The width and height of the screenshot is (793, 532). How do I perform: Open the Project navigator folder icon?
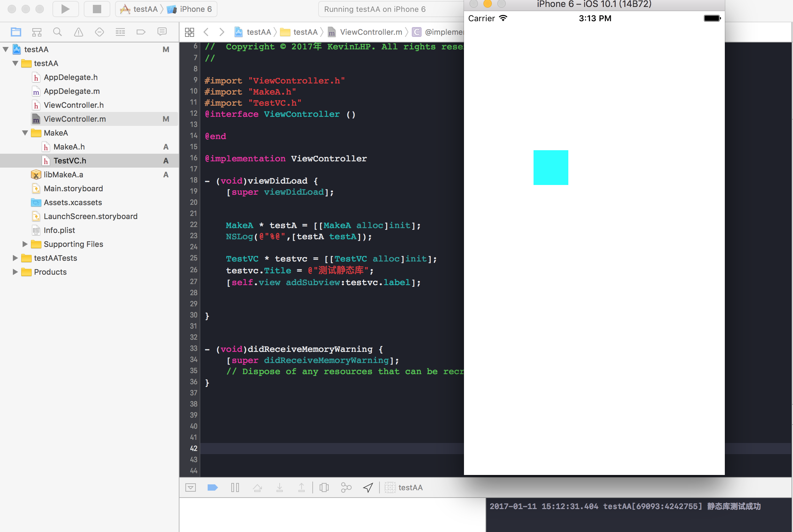(x=16, y=32)
